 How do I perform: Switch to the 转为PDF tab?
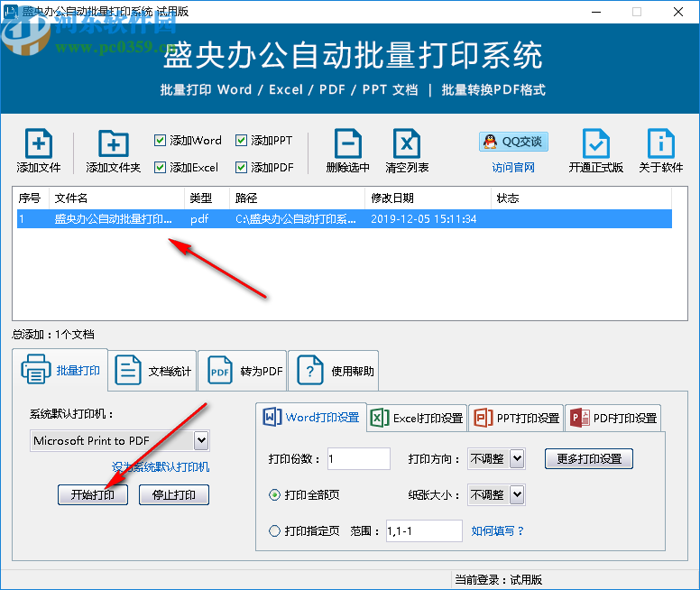point(243,371)
